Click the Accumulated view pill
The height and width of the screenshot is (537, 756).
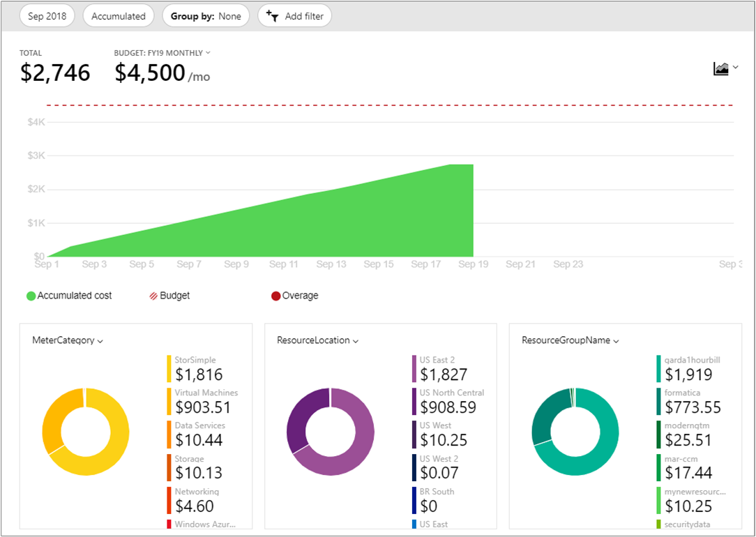pyautogui.click(x=118, y=15)
